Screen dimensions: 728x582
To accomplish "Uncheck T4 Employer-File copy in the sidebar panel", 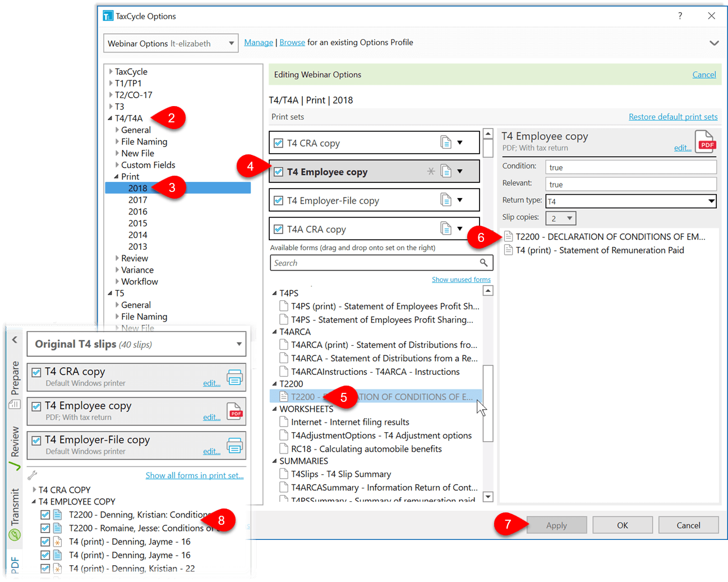I will pyautogui.click(x=36, y=441).
